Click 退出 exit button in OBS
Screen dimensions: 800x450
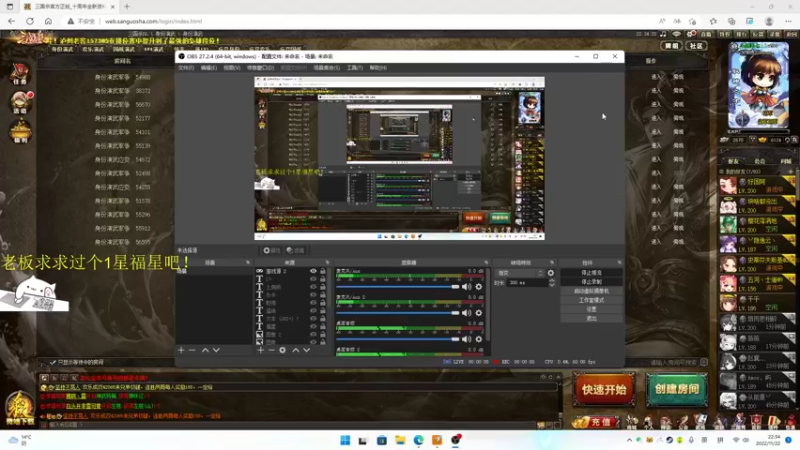[x=591, y=318]
